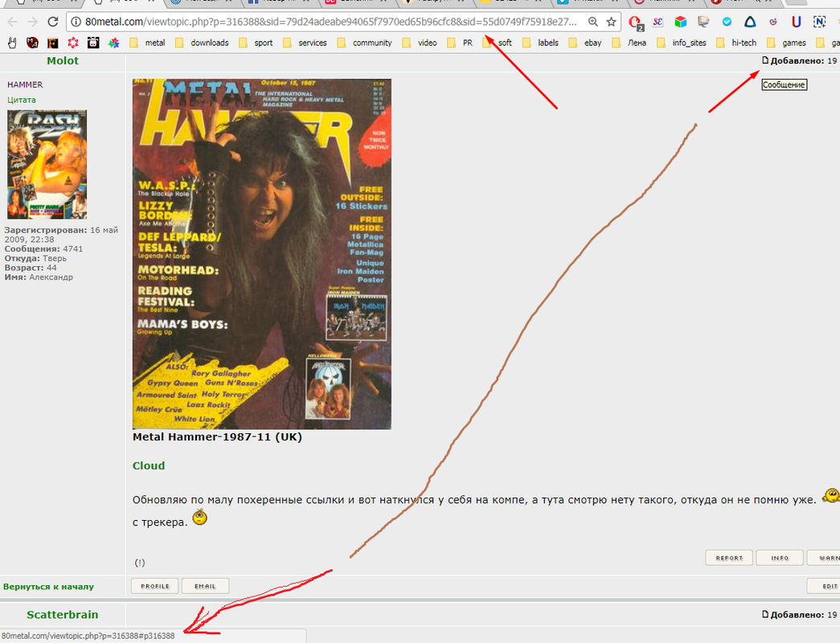Viewport: 840px width, 643px height.
Task: Click the REPORT button
Action: (x=729, y=558)
